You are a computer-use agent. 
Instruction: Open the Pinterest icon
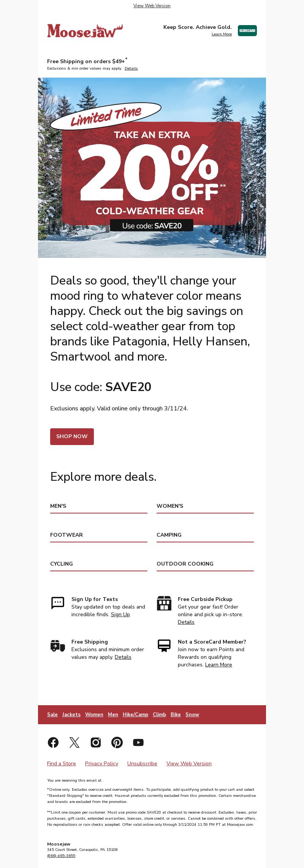tap(117, 742)
